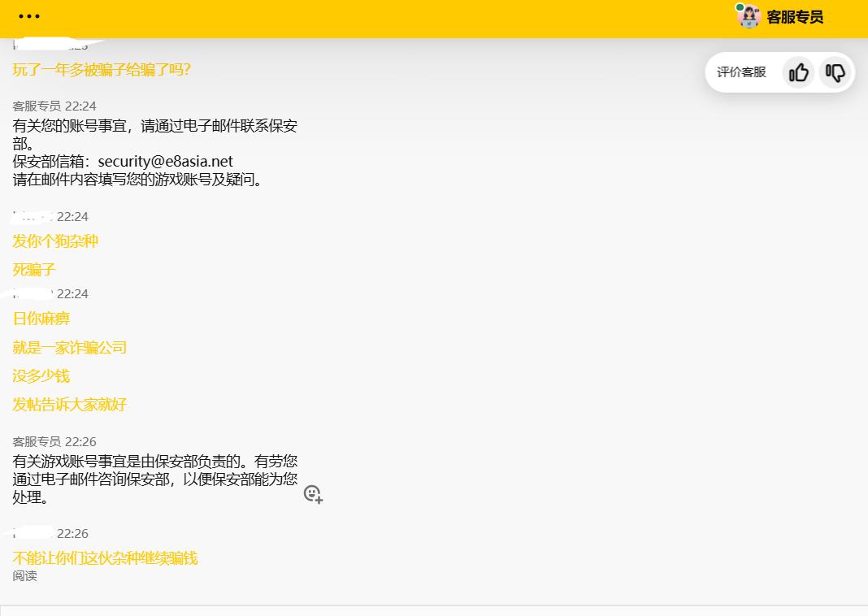The image size is (868, 616).
Task: Select the message 日你麻痹
Action: click(x=41, y=318)
